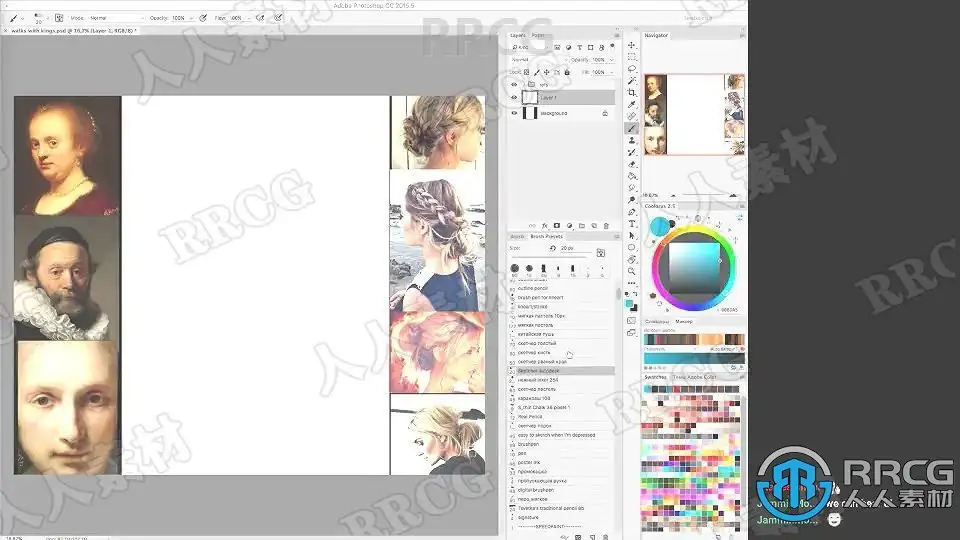Switch to the Adobe Color Themes tab
The width and height of the screenshot is (960, 540).
[x=694, y=377]
